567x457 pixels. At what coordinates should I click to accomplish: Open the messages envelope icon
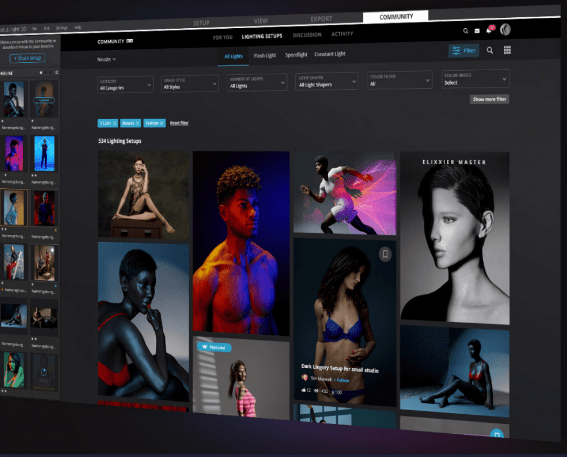tap(477, 31)
